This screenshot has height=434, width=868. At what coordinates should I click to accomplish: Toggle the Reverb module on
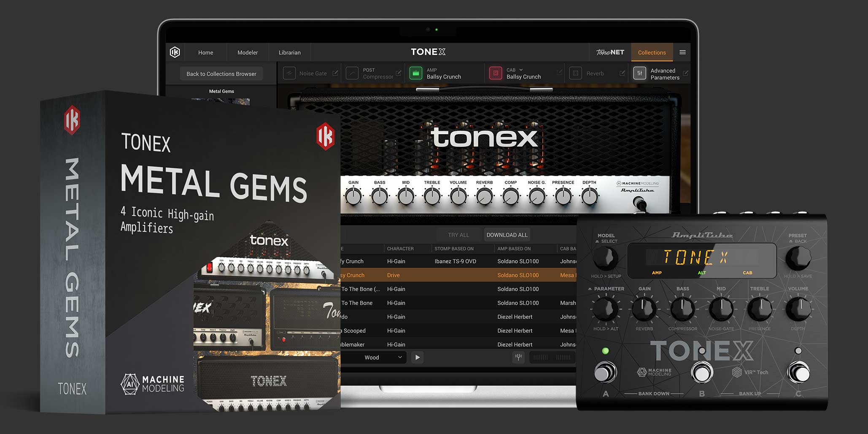tap(575, 73)
